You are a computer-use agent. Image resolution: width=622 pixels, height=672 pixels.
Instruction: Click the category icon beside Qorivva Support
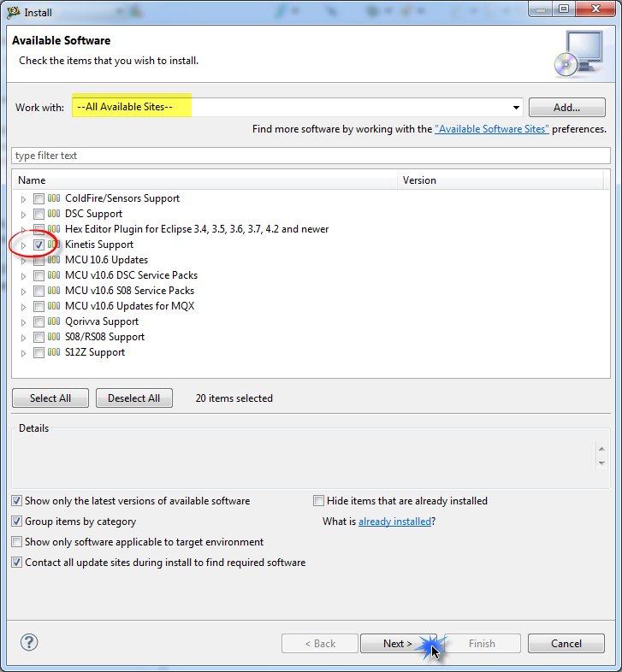pos(54,321)
